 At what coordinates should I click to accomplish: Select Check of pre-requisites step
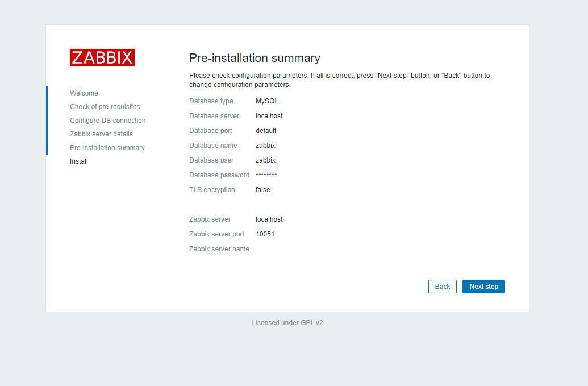[105, 106]
